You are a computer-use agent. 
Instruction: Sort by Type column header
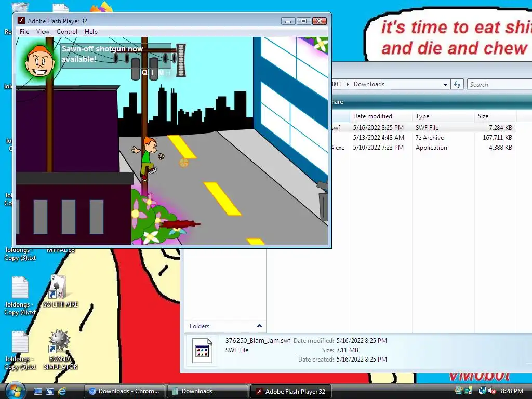click(443, 116)
